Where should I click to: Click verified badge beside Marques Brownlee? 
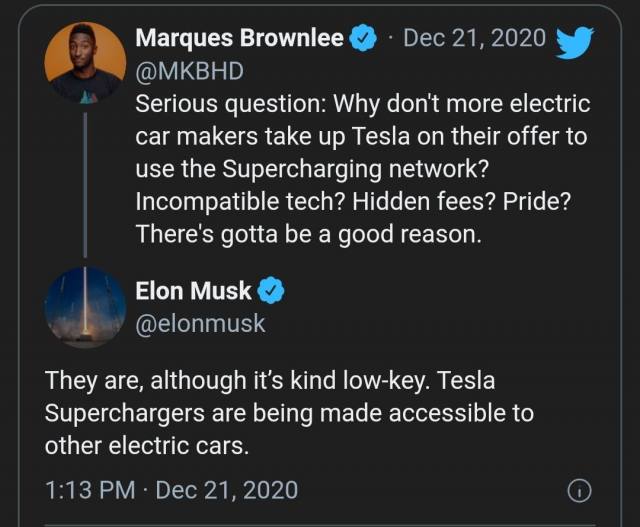tap(363, 39)
